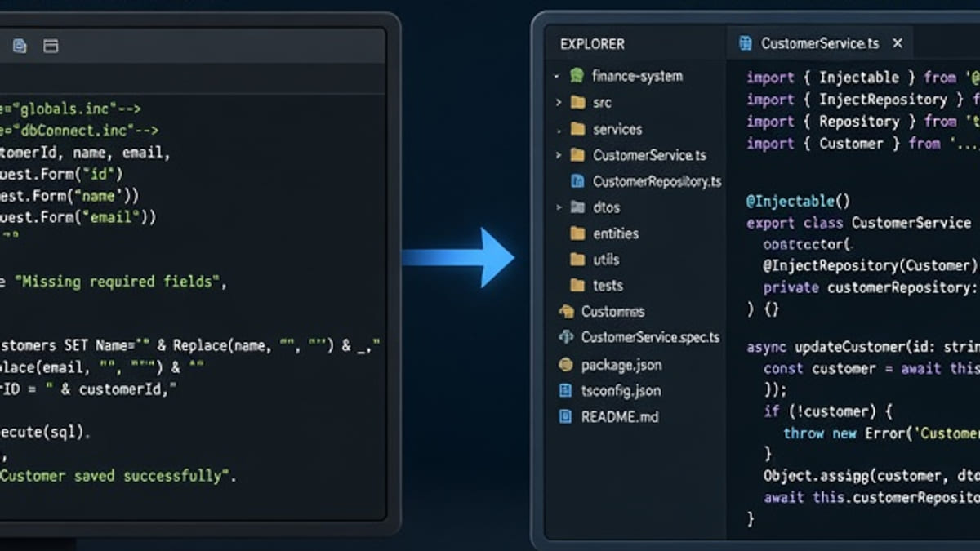Click the @InjectRepository(Customer) line
This screenshot has height=551, width=980.
click(871, 266)
